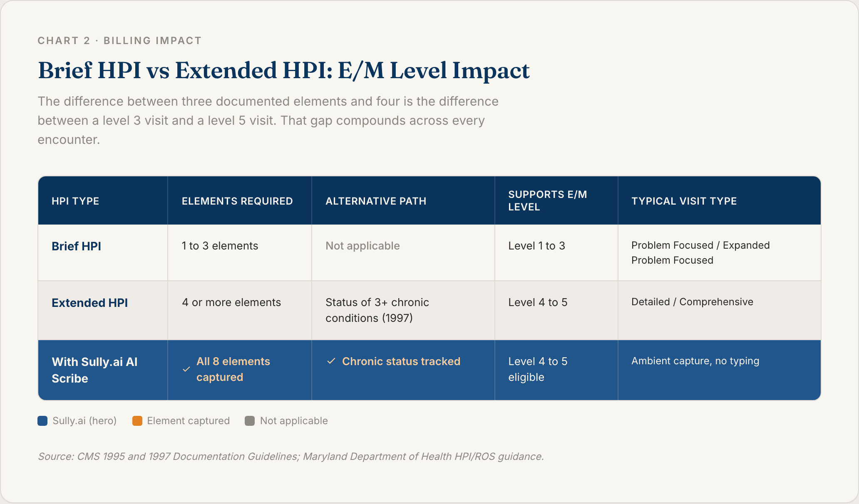Open the 'TYPICAL VISIT TYPE' column header

point(684,201)
